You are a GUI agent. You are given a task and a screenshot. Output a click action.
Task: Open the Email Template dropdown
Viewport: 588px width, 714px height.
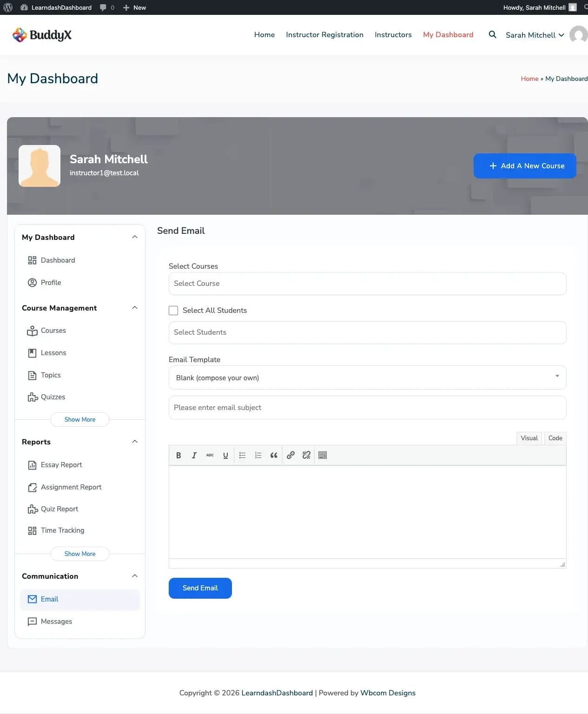367,377
